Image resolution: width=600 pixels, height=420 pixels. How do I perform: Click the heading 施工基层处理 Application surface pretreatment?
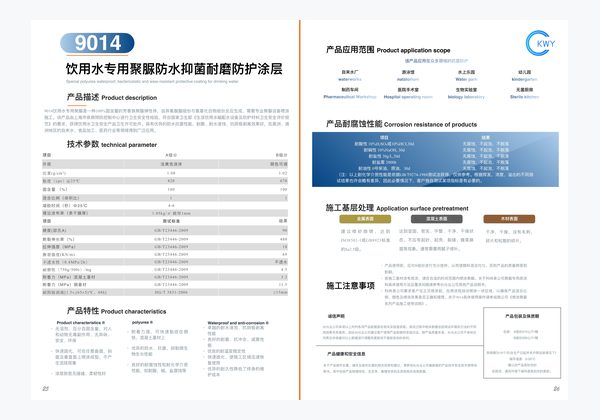(397, 208)
